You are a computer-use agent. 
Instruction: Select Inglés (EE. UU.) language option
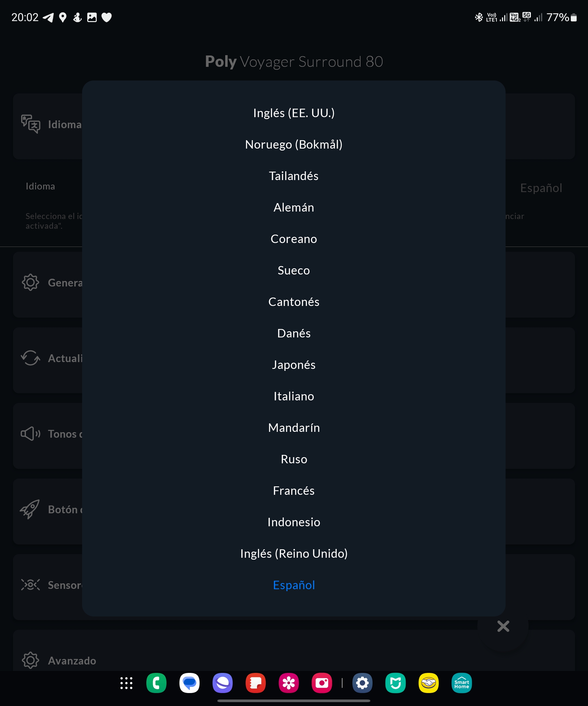pos(294,113)
